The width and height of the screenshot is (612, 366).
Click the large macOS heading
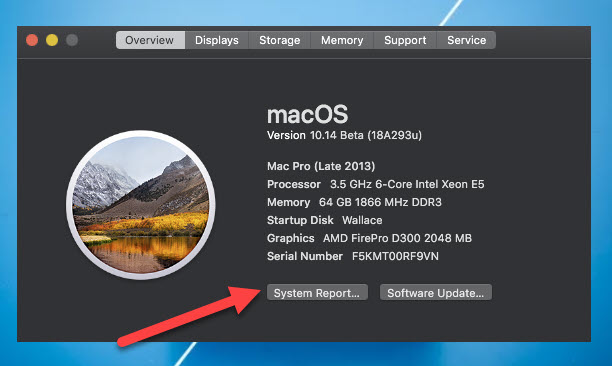click(307, 114)
